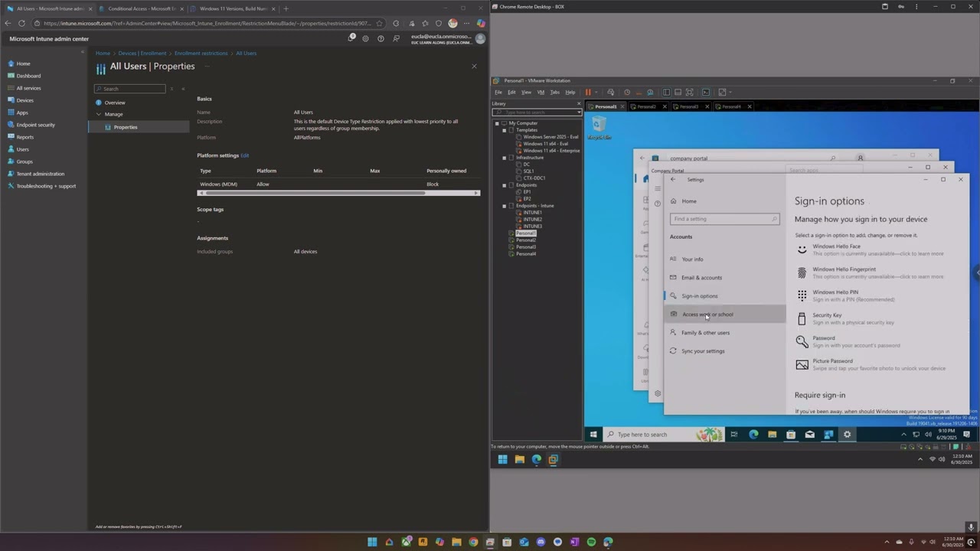The width and height of the screenshot is (980, 551).
Task: Send Ctrl+Alt+Del to VM icon
Action: (610, 92)
